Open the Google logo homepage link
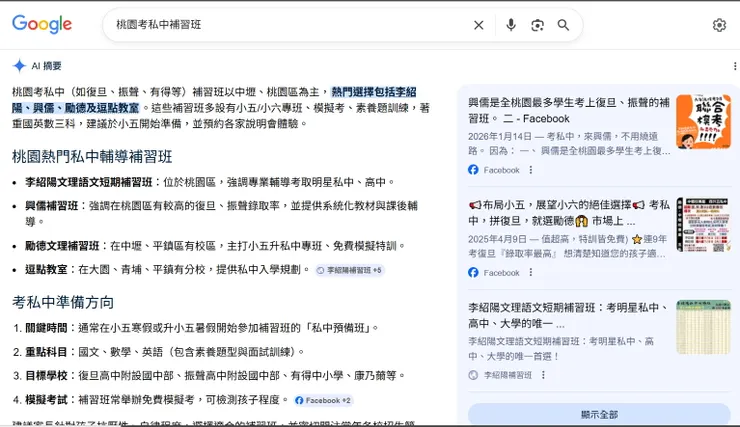The width and height of the screenshot is (740, 427). (42, 24)
